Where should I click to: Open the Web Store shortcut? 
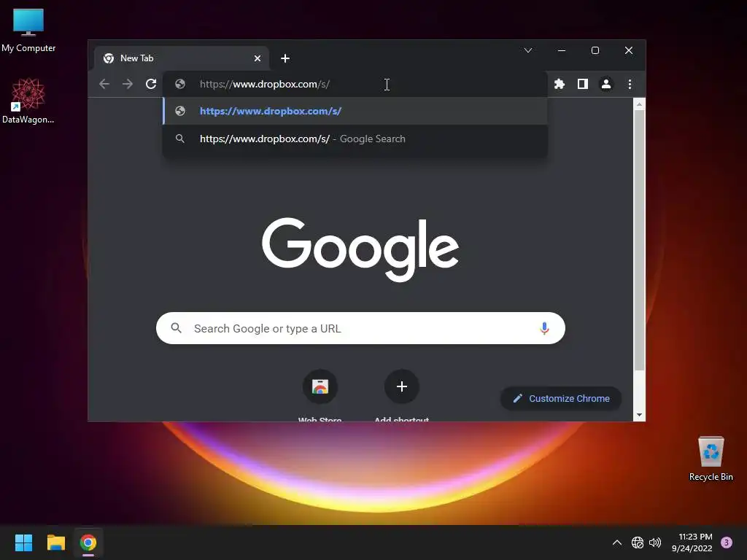tap(320, 395)
